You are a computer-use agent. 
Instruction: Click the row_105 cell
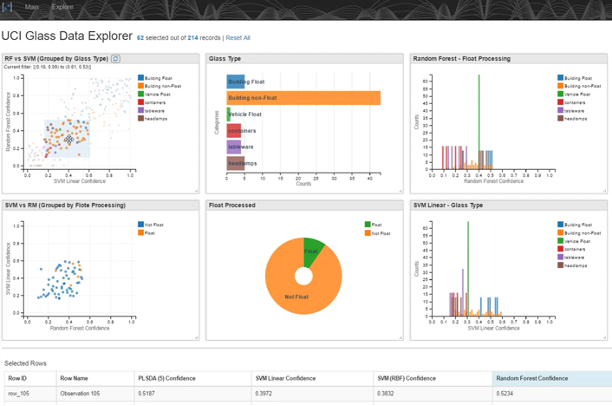coord(30,394)
